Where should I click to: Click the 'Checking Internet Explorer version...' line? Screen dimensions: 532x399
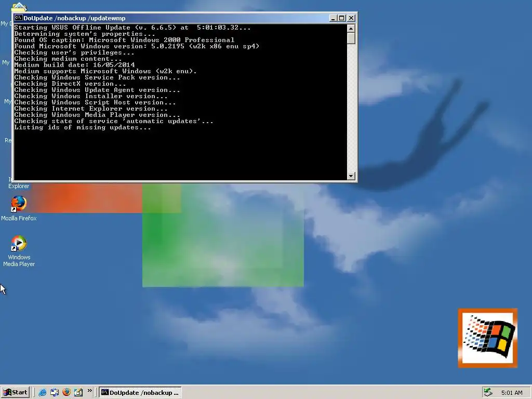coord(90,109)
